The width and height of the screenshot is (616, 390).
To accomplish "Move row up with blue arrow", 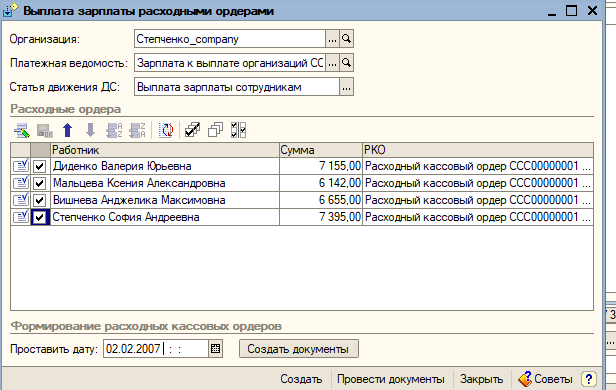I will click(x=68, y=130).
